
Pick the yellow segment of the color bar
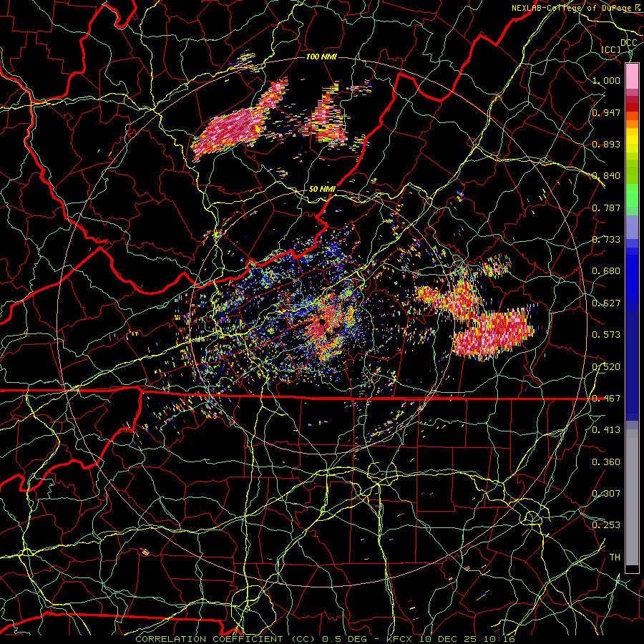tap(632, 141)
